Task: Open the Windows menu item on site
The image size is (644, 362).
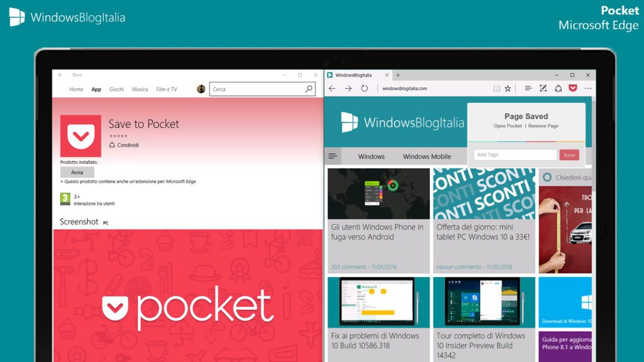Action: pyautogui.click(x=371, y=156)
